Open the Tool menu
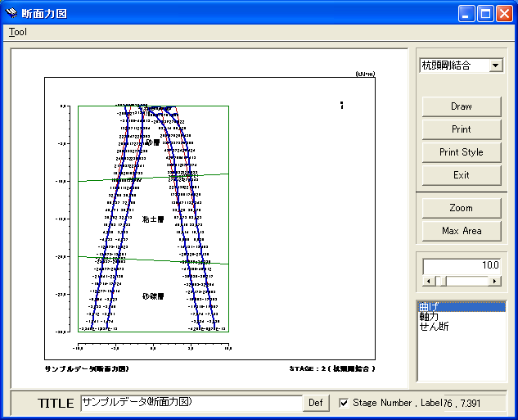 (17, 32)
